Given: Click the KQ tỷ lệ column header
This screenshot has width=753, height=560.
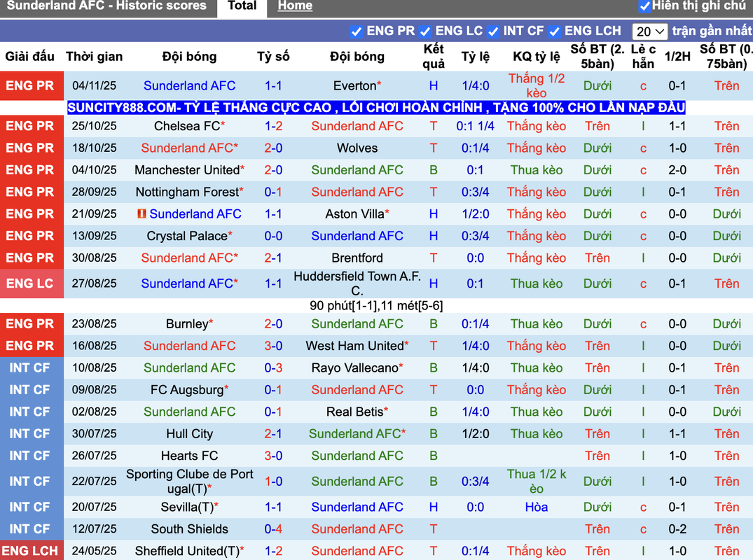Looking at the screenshot, I should click(537, 57).
